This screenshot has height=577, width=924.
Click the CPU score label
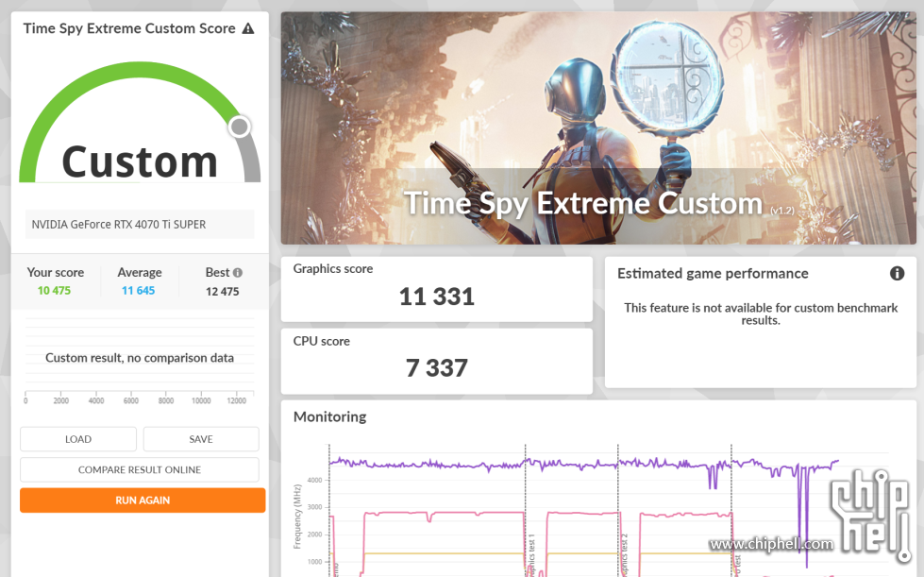click(321, 341)
